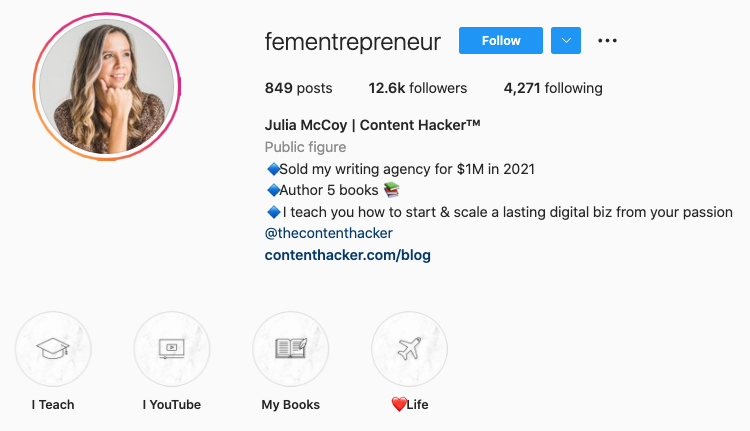Image resolution: width=750 pixels, height=431 pixels.
Task: Click the blue diamond before Sold my writing
Action: click(273, 169)
